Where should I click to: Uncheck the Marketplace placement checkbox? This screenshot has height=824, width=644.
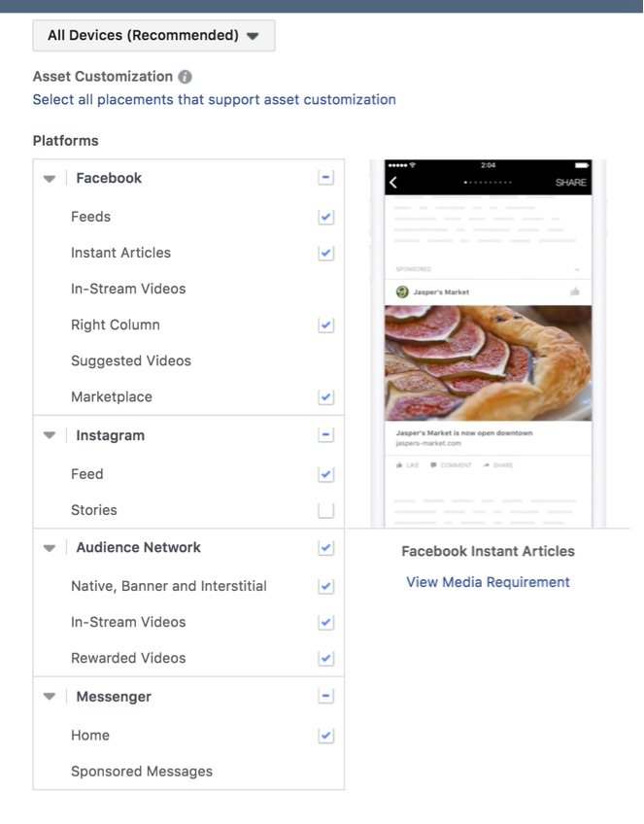[x=326, y=396]
